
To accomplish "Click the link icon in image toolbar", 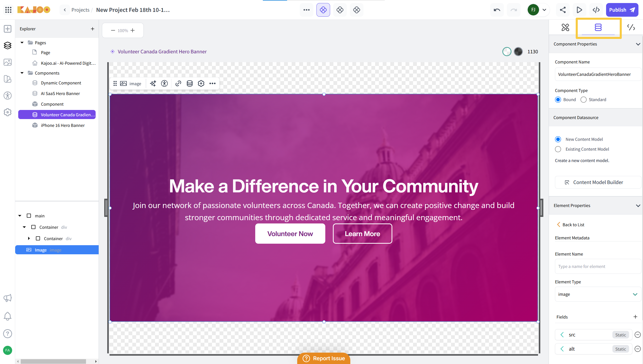I will (x=178, y=83).
